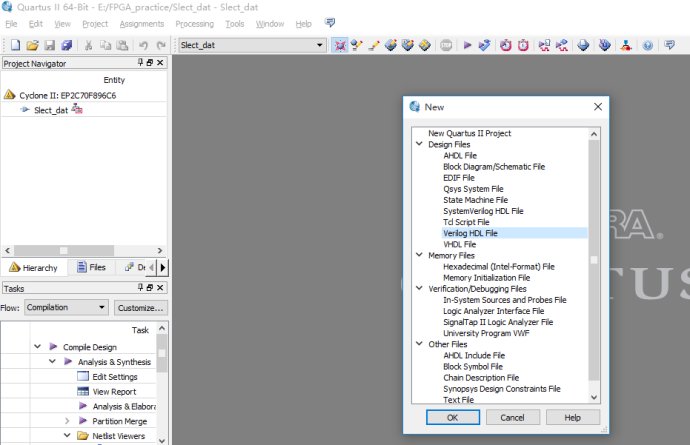
Task: Select New Quartus II Project
Action: pyautogui.click(x=470, y=133)
